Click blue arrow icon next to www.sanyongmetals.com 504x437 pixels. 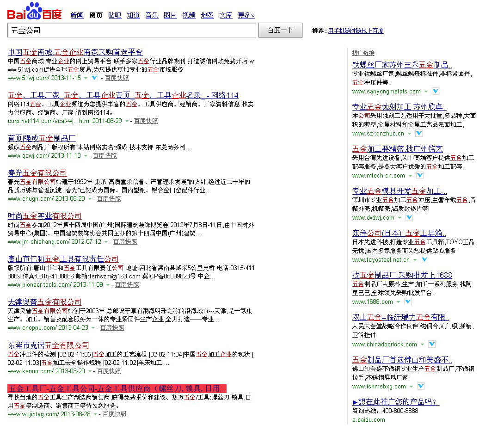tap(435, 91)
